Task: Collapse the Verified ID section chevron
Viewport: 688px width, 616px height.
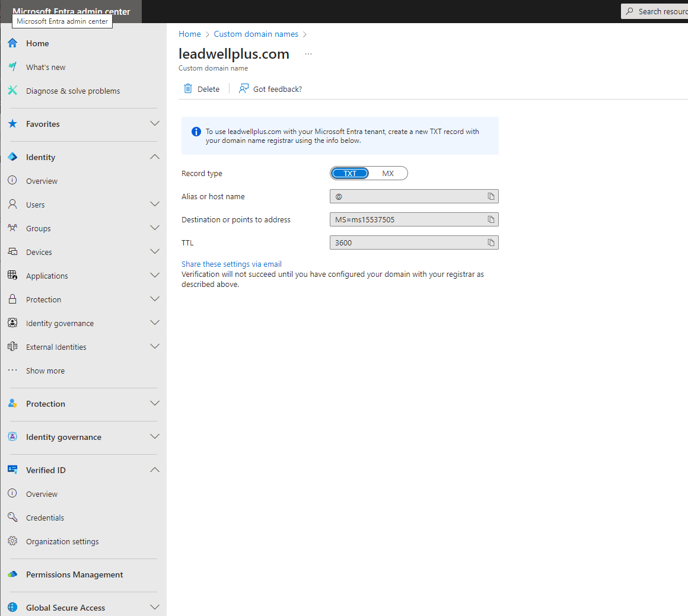Action: [154, 470]
